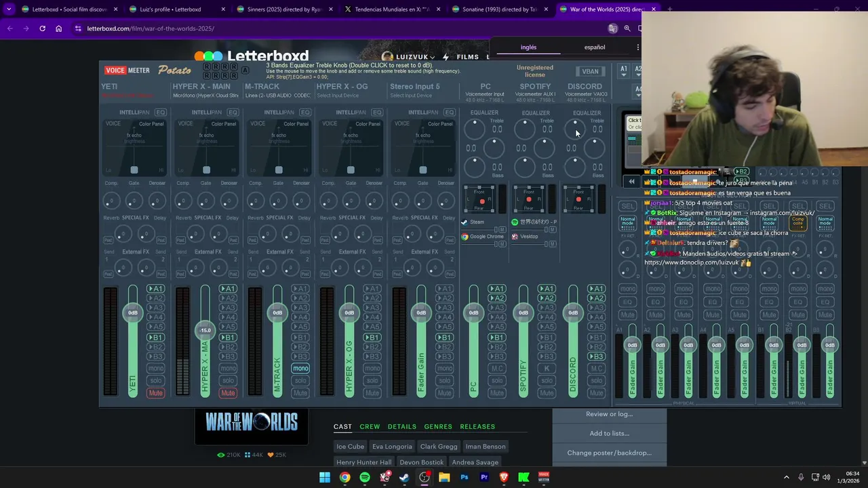
Task: Click the DISCORD equalizer treble knob
Action: 575,128
